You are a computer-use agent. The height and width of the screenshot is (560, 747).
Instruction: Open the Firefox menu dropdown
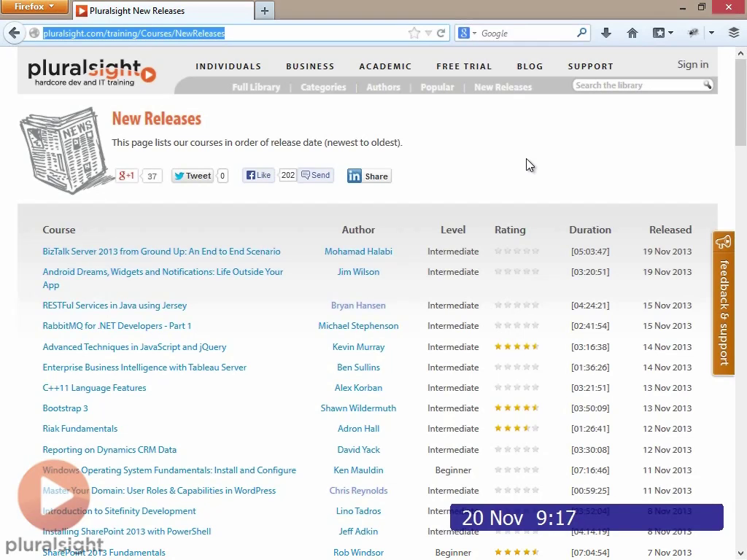(x=34, y=7)
